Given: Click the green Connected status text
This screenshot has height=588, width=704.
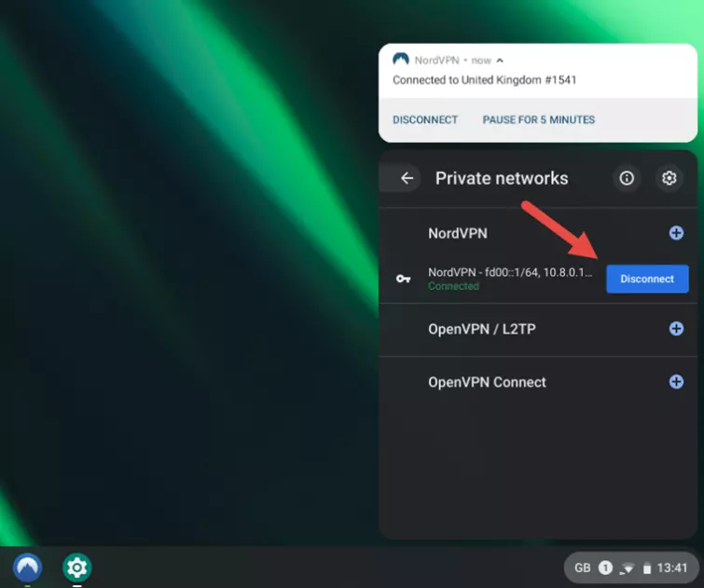Looking at the screenshot, I should (x=453, y=286).
